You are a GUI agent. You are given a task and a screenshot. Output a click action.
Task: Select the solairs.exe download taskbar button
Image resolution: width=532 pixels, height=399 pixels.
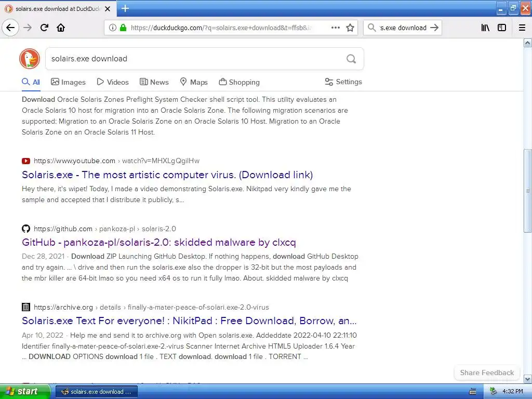(96, 392)
